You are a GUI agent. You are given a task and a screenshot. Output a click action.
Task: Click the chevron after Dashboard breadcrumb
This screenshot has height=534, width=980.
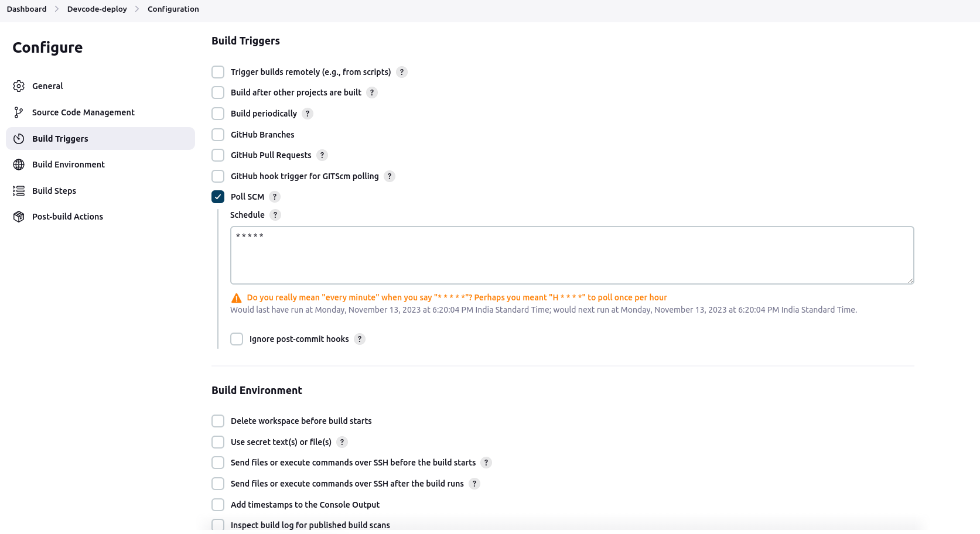coord(57,9)
